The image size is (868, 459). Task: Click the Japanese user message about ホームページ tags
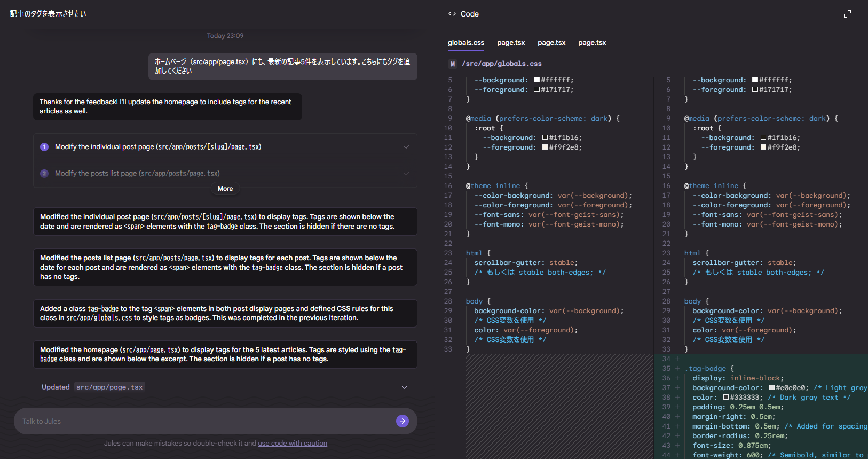(x=283, y=66)
